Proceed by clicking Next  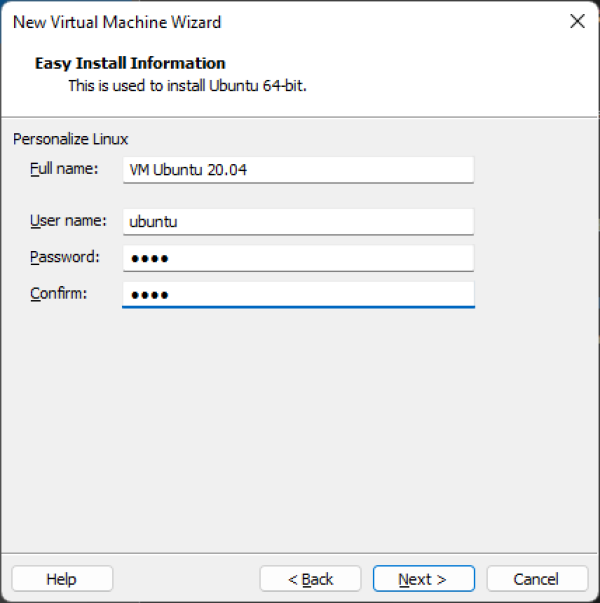pos(422,579)
